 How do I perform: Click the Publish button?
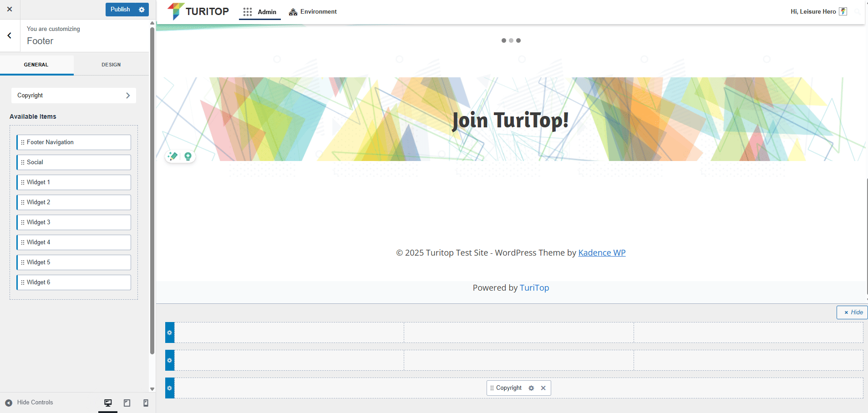(120, 10)
